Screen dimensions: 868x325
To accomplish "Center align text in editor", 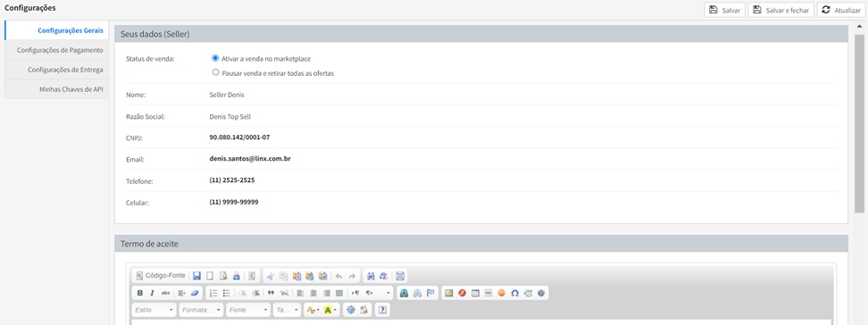I will (x=313, y=293).
